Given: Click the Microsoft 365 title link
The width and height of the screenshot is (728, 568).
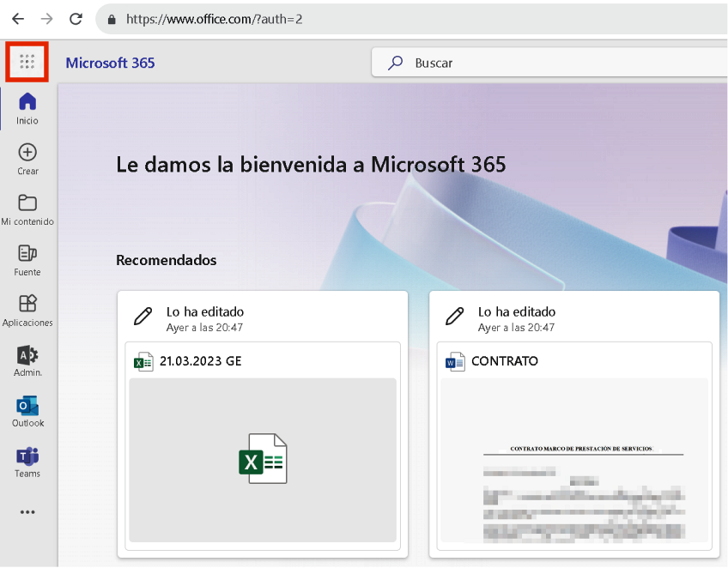Looking at the screenshot, I should (110, 63).
